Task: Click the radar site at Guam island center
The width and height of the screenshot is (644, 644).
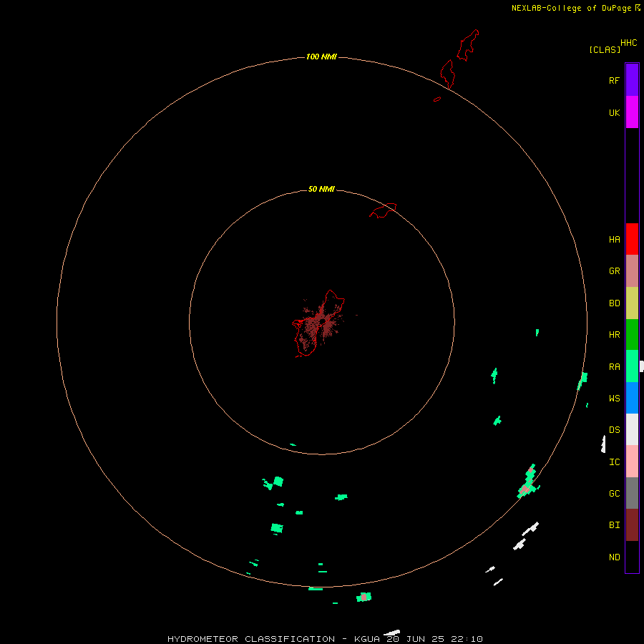Action: point(321,320)
